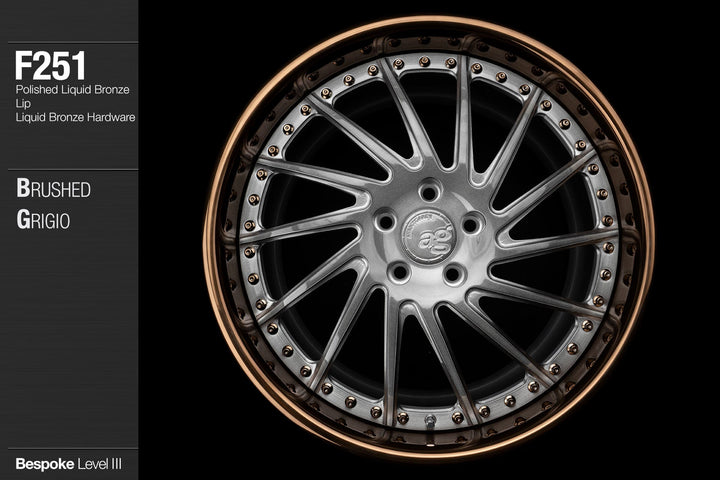Click the topmost lug hole on the hub
This screenshot has height=480, width=720.
429,192
